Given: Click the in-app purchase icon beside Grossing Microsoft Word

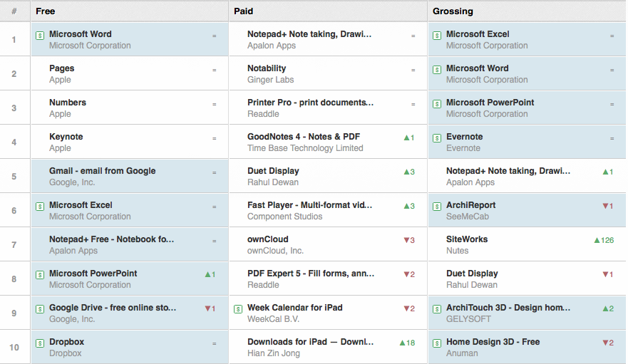Looking at the screenshot, I should pos(437,70).
